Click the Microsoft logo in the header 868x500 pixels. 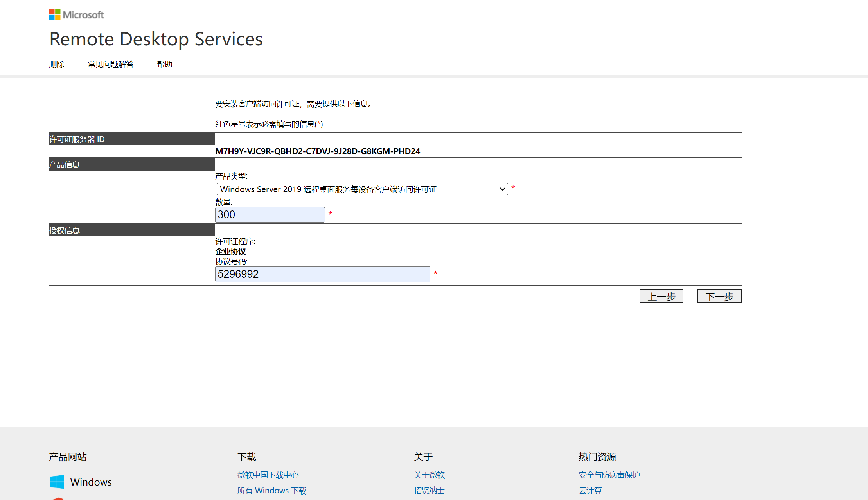pyautogui.click(x=77, y=15)
